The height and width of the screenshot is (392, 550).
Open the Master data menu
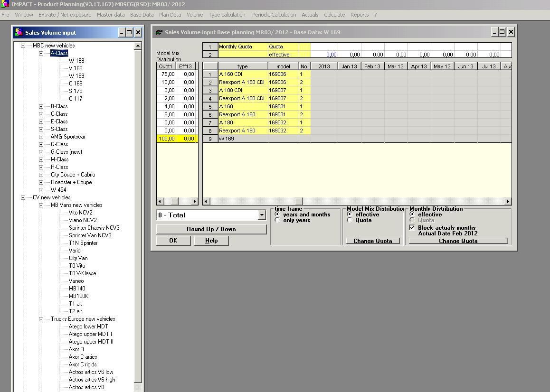(111, 15)
